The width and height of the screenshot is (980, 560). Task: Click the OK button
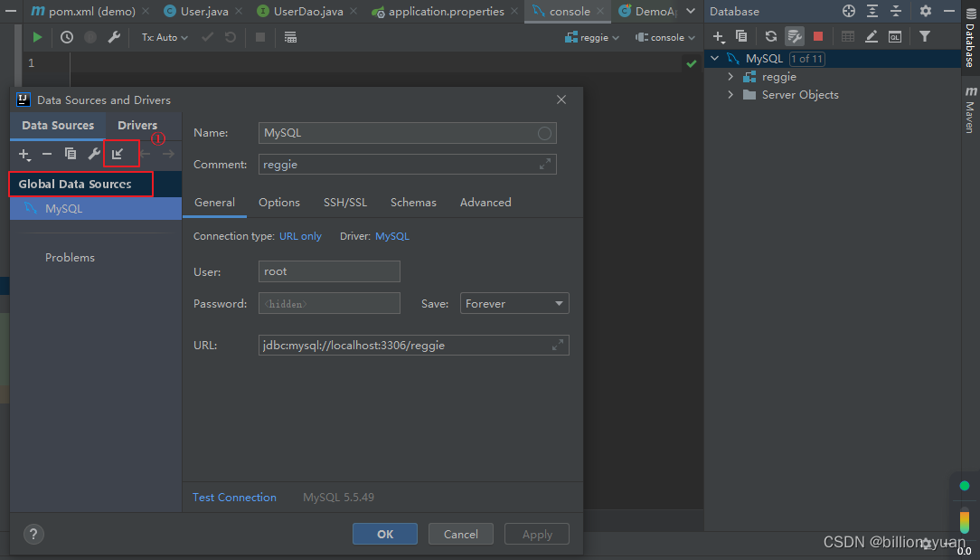385,534
